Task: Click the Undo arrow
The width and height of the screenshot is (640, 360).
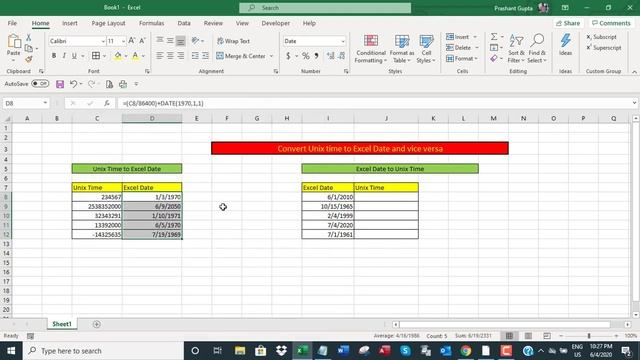Action: [73, 84]
